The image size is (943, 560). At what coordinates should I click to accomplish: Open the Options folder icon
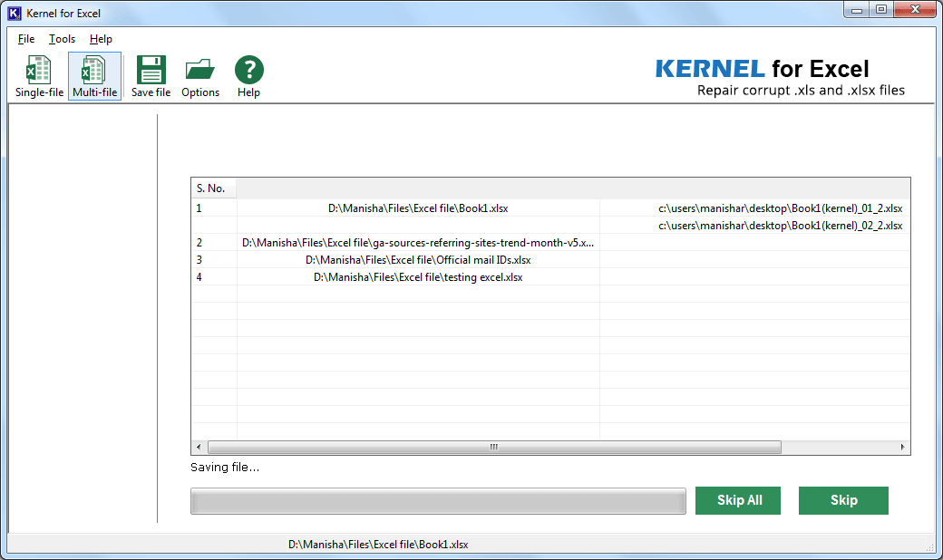pos(200,76)
